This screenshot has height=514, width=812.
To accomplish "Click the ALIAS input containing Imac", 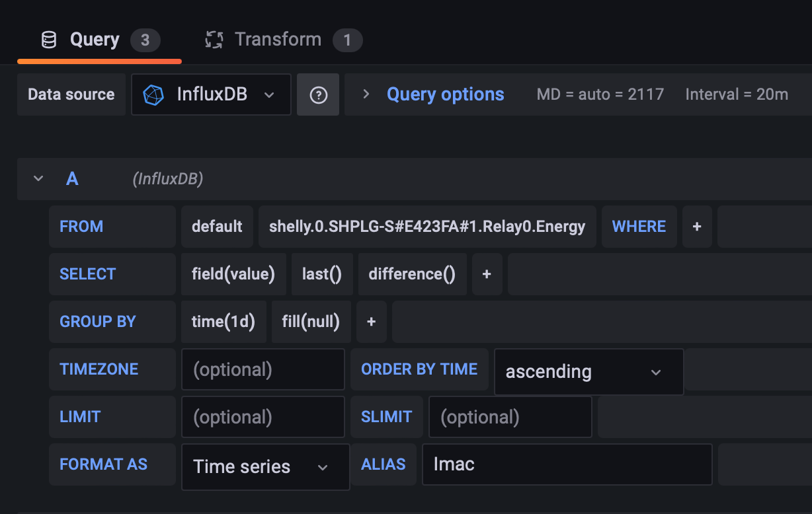I will tap(567, 464).
